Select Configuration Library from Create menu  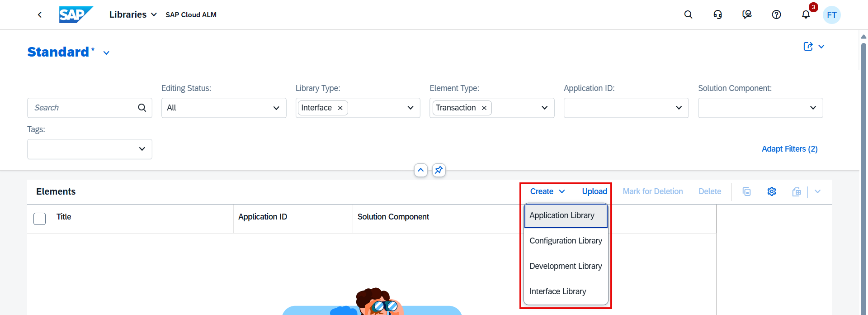(566, 241)
